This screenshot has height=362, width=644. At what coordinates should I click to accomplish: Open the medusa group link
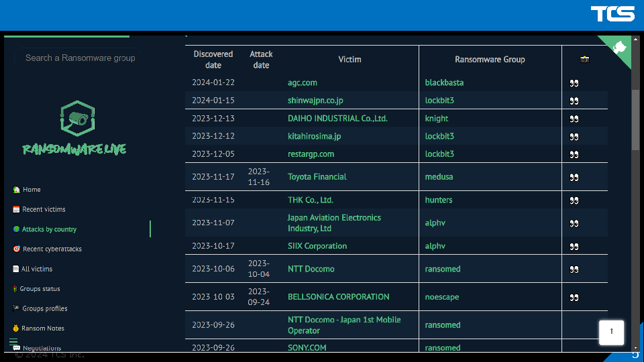(x=439, y=177)
